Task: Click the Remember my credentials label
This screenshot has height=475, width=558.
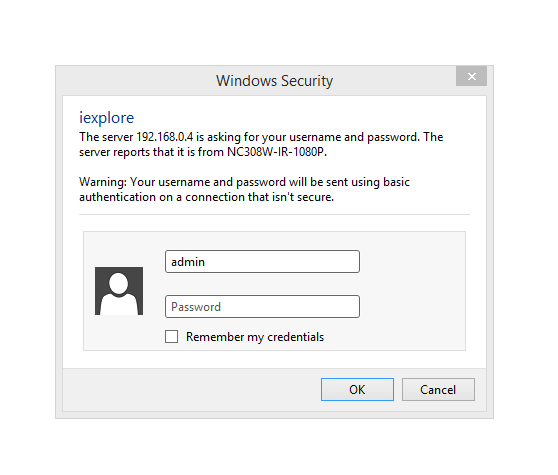Action: pyautogui.click(x=255, y=337)
